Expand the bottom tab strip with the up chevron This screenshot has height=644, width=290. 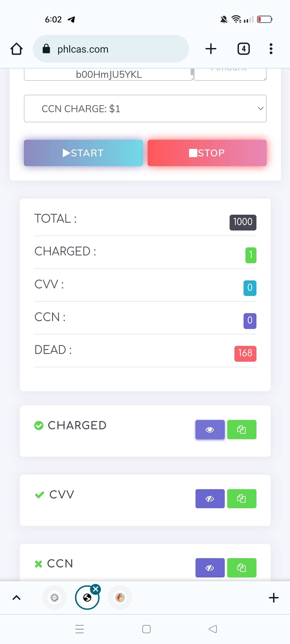pyautogui.click(x=17, y=598)
